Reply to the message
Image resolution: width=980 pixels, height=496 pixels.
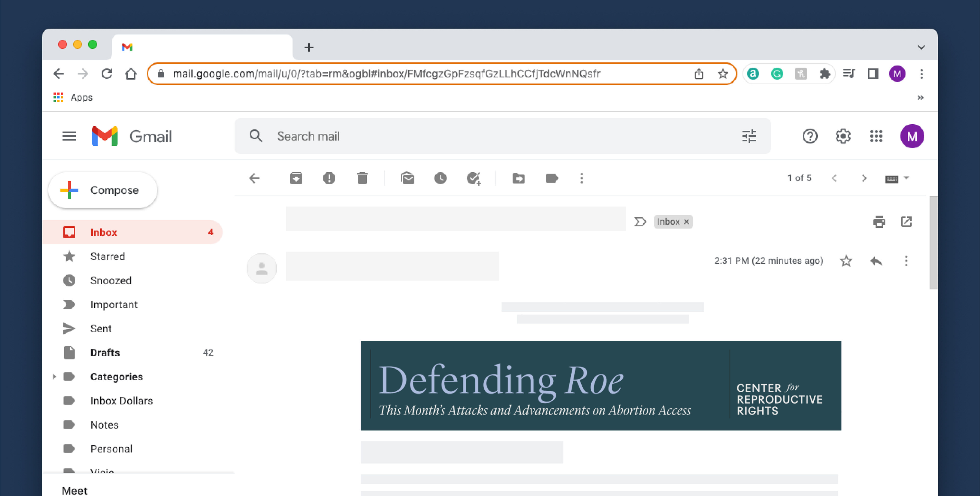pos(876,261)
